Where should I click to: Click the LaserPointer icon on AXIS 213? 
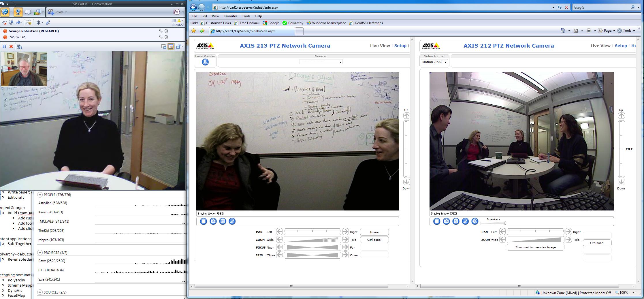205,62
